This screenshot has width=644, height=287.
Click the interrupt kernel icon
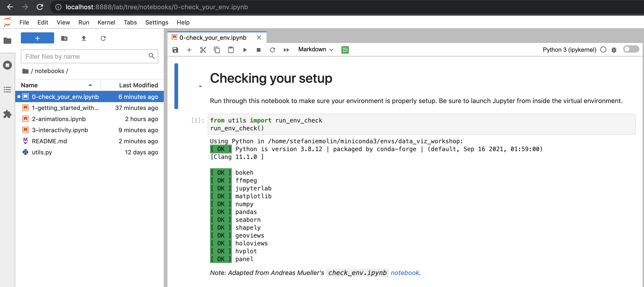coord(258,49)
